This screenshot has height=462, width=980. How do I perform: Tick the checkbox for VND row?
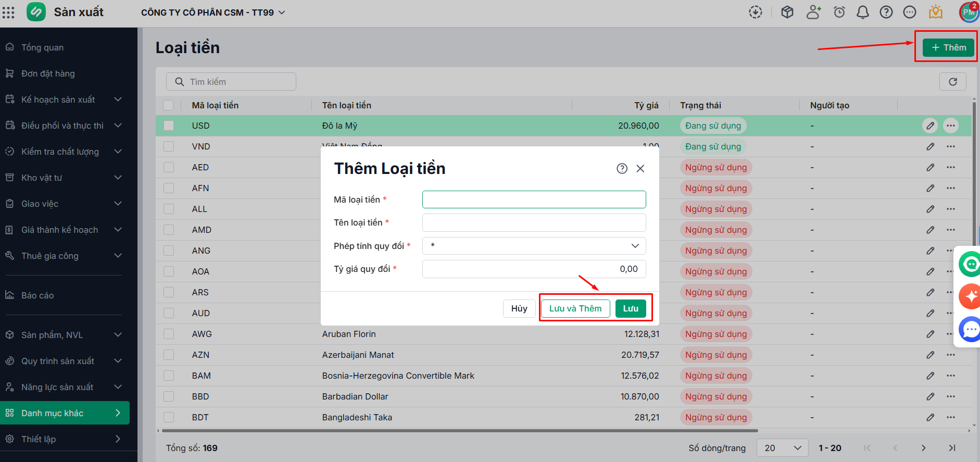pos(168,146)
